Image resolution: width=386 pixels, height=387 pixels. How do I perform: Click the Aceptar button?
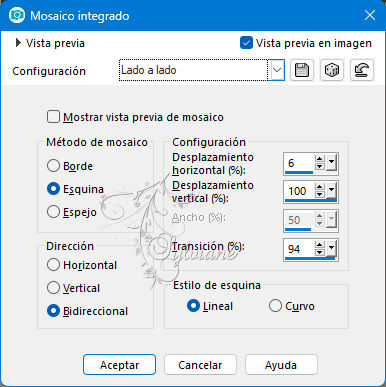click(119, 365)
